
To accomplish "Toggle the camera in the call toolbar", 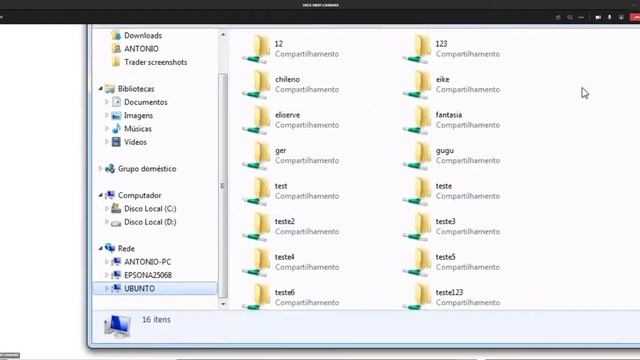I will pos(598,18).
